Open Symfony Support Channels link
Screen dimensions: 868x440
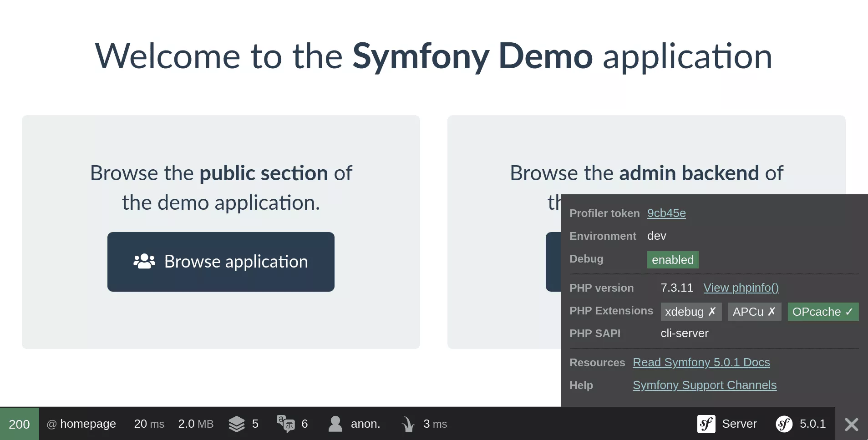[704, 385]
